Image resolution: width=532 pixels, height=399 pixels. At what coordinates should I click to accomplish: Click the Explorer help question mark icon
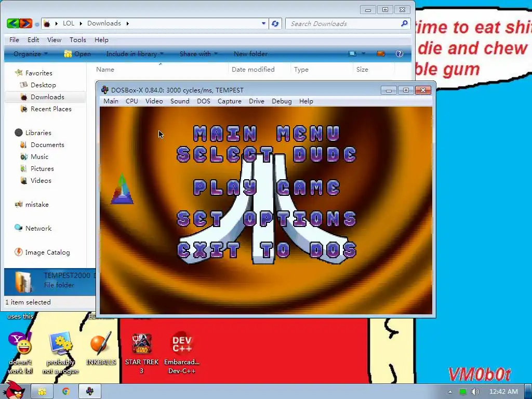[400, 54]
